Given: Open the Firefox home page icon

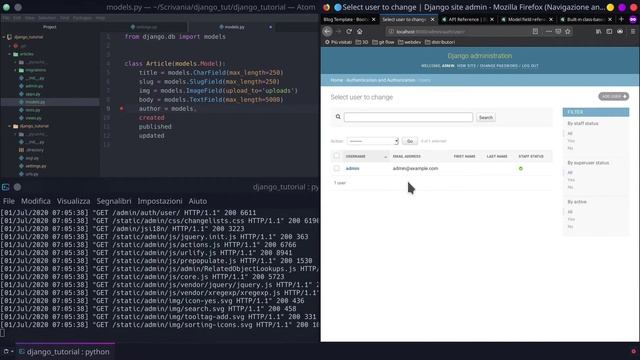Looking at the screenshot, I should [x=360, y=31].
